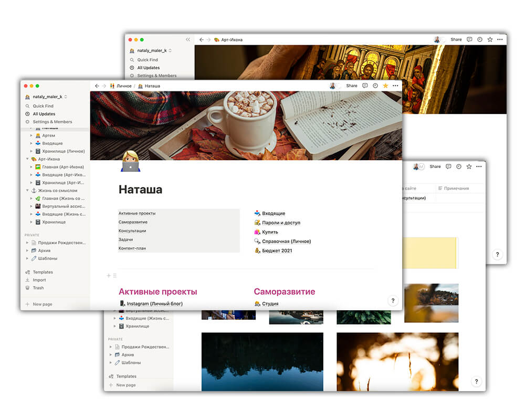
Task: Collapse sidebar chevrons in Арт-Икона window
Action: click(188, 39)
